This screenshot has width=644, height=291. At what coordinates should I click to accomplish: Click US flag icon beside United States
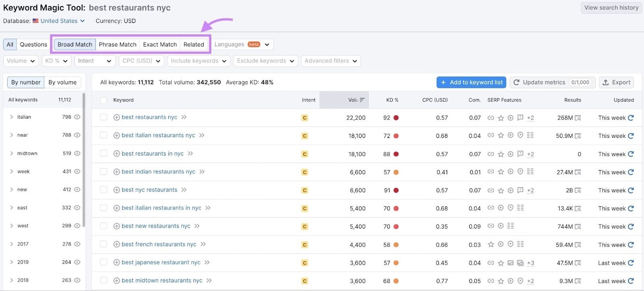(35, 21)
